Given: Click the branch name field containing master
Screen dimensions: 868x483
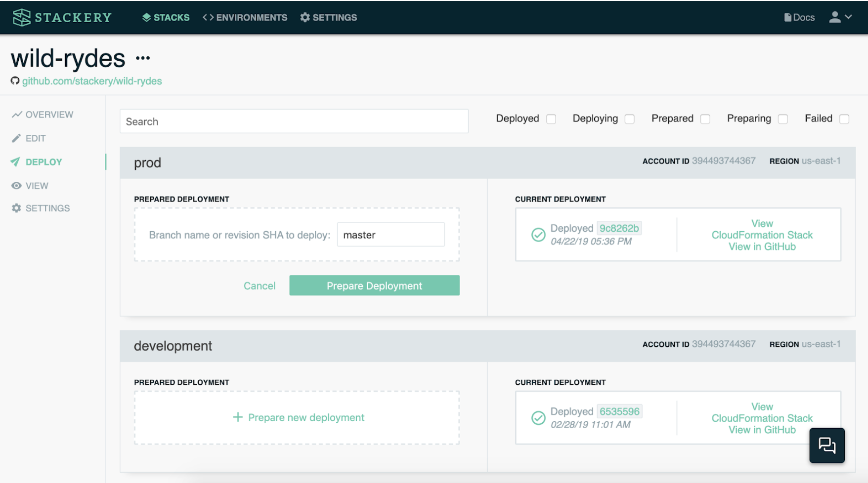Looking at the screenshot, I should click(x=391, y=235).
